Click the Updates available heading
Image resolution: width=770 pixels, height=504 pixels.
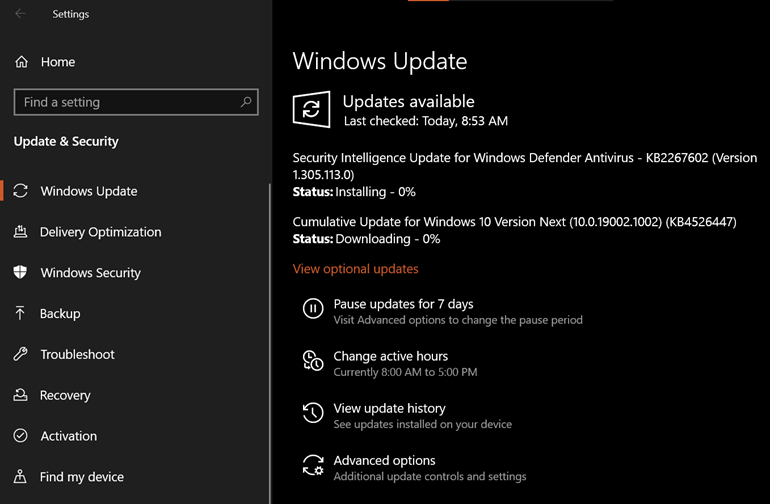pos(408,101)
